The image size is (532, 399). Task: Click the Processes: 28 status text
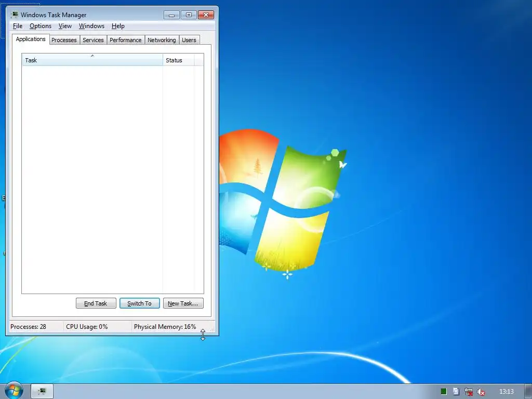(28, 327)
